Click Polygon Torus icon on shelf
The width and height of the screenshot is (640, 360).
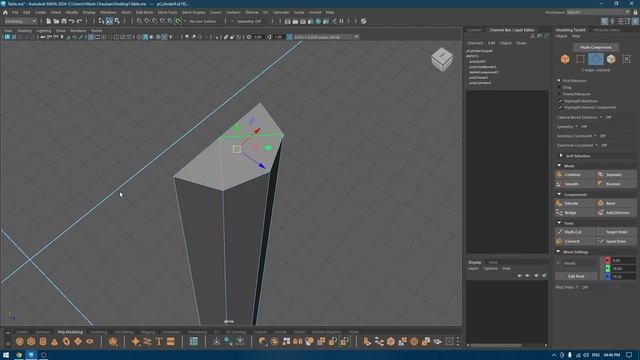pyautogui.click(x=66, y=341)
